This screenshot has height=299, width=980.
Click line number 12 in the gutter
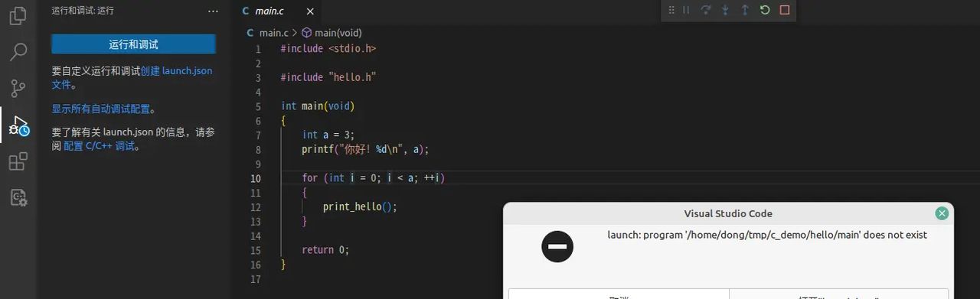click(255, 207)
